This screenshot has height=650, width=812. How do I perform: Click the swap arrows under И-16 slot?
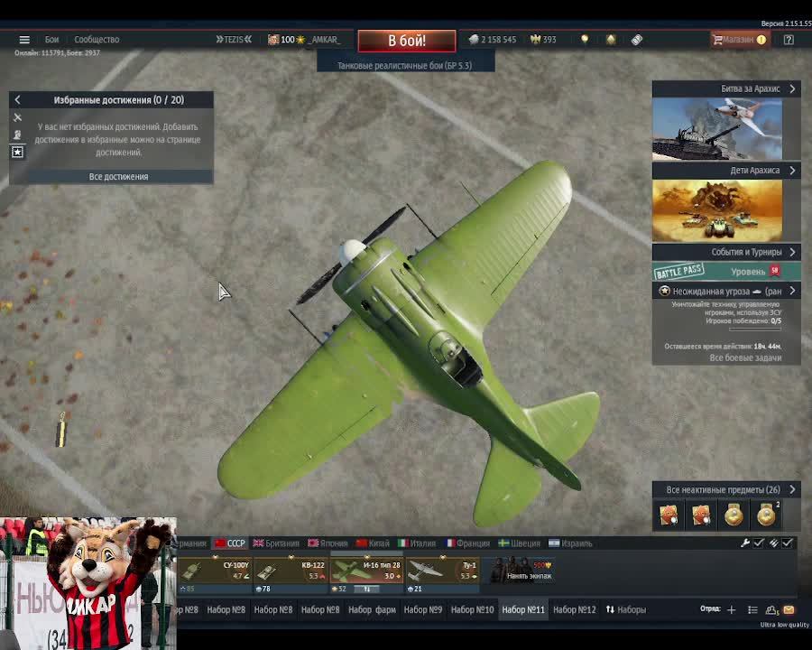pyautogui.click(x=366, y=589)
